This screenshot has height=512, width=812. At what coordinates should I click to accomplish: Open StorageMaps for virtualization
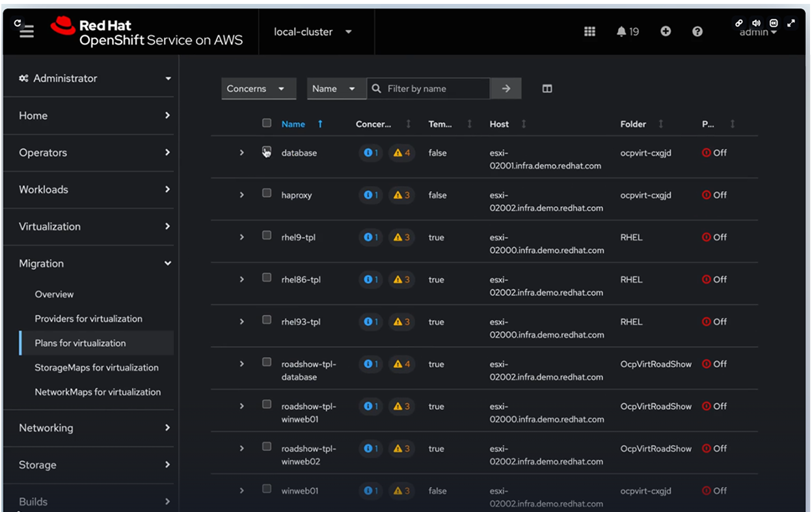point(96,368)
